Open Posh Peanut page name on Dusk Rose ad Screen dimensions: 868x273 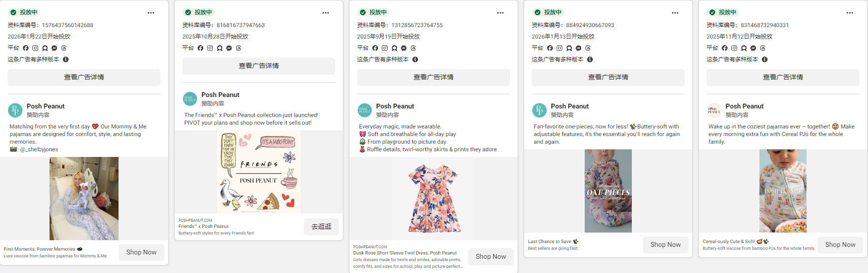[395, 106]
